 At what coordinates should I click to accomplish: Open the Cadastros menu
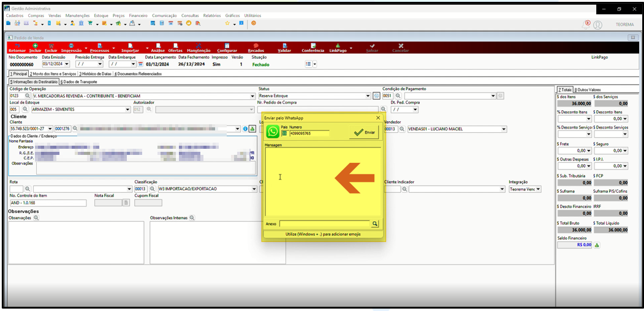pyautogui.click(x=15, y=15)
